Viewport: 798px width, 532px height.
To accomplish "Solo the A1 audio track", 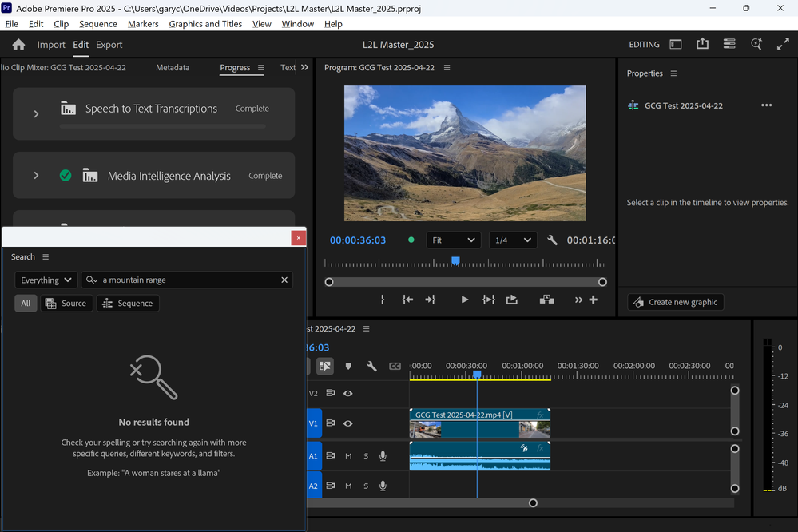I will point(366,456).
